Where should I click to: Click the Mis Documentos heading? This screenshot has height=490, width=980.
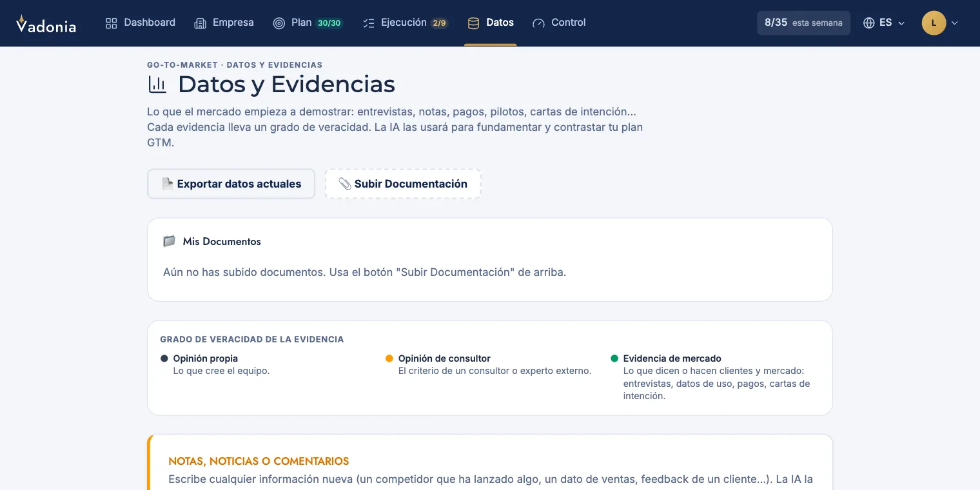coord(222,242)
